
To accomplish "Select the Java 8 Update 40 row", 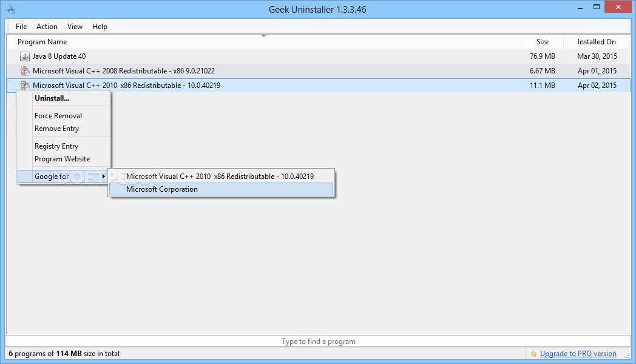I will pyautogui.click(x=319, y=56).
